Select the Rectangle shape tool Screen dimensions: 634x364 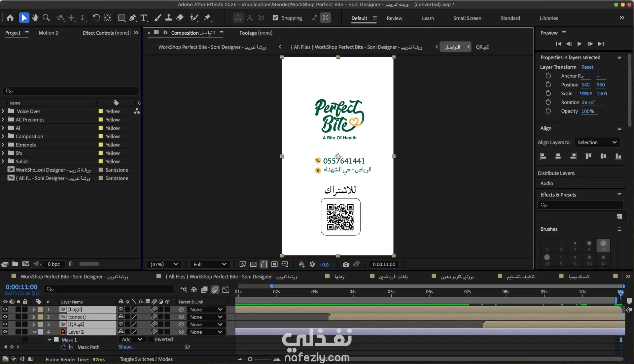click(122, 18)
